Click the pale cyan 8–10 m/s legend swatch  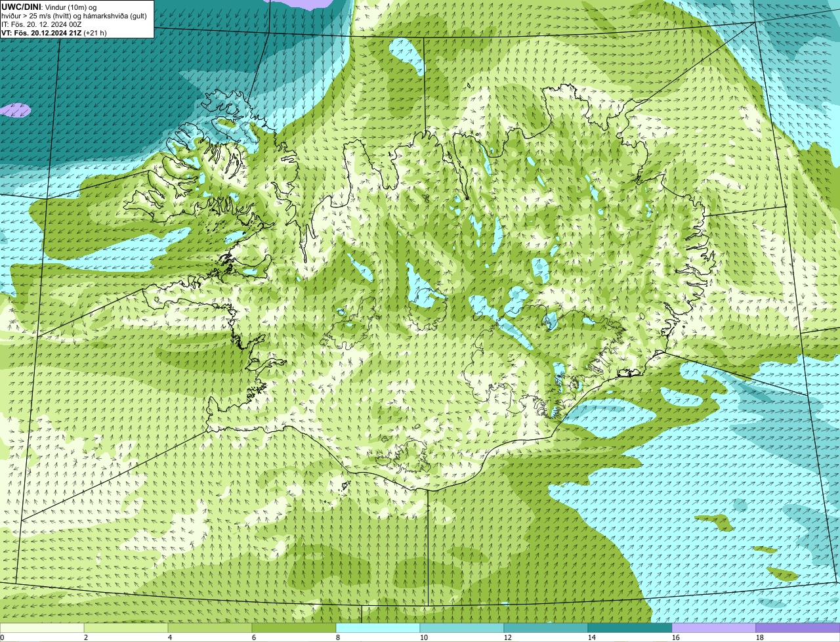pyautogui.click(x=378, y=628)
